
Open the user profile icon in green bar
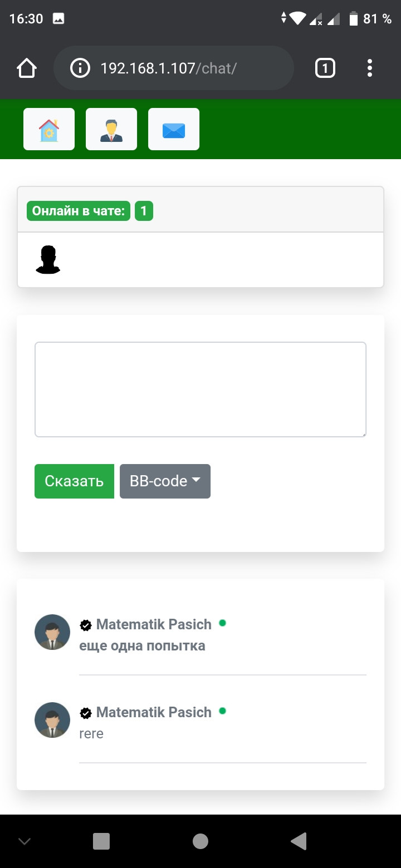(x=111, y=129)
